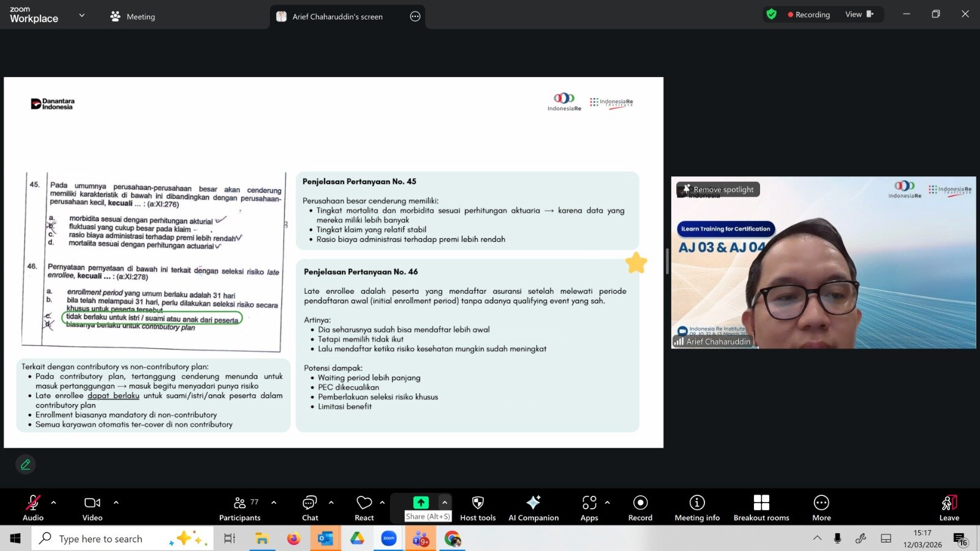This screenshot has width=980, height=551.
Task: Toggle the Video camera
Action: pyautogui.click(x=92, y=508)
